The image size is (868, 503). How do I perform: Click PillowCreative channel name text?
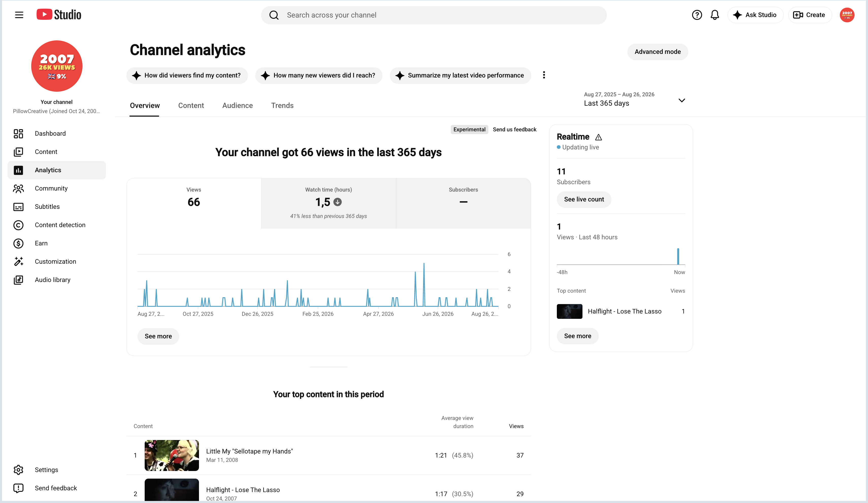(57, 111)
